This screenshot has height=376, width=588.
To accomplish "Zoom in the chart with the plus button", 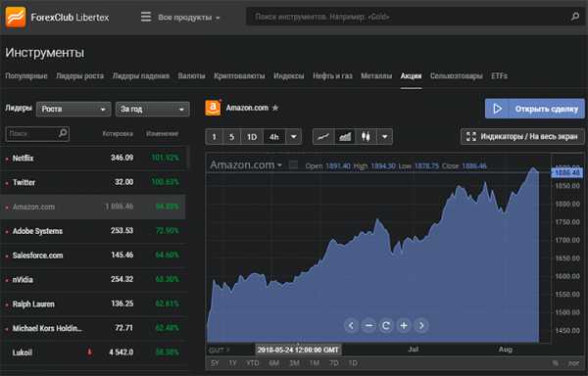I will (404, 325).
